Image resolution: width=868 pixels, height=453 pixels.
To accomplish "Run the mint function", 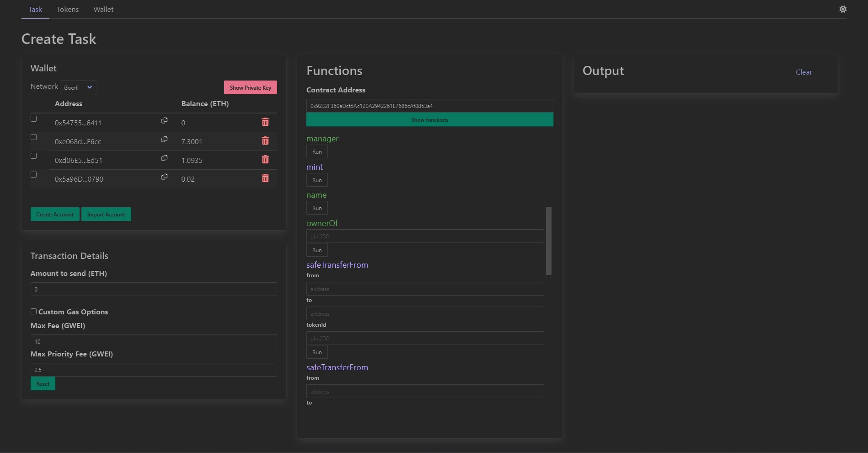I will pos(317,180).
